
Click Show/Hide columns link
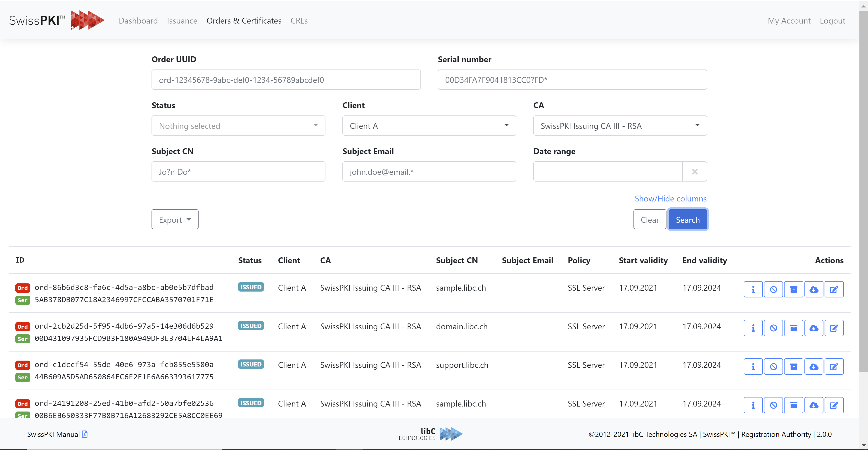point(670,199)
